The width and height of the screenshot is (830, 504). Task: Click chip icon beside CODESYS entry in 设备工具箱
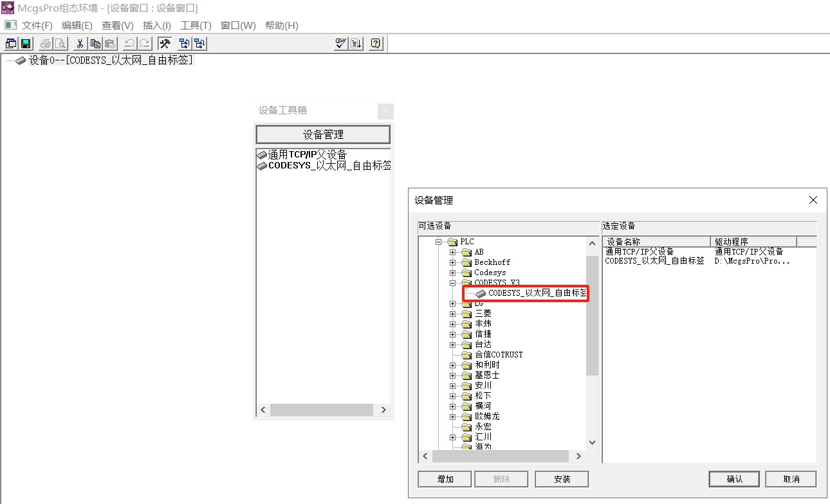pos(262,166)
